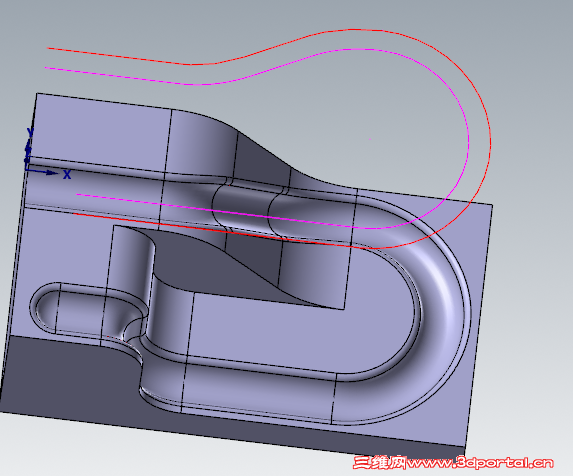Select the magenta inner sketch curve
573x476 pixels.
(469, 142)
